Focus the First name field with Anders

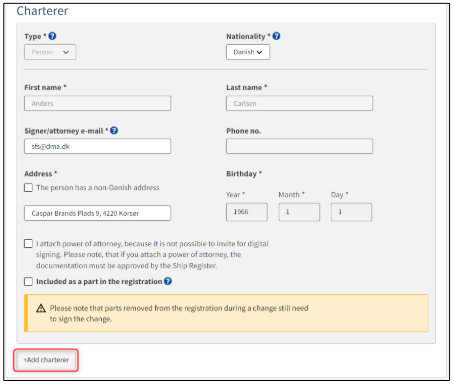[x=98, y=103]
